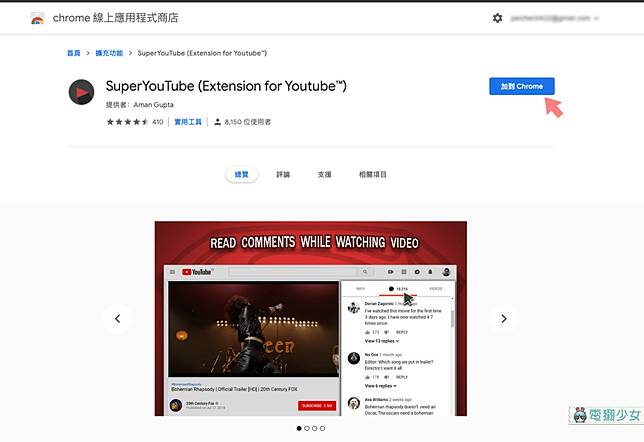The height and width of the screenshot is (442, 644).
Task: Select the first carousel dot indicator
Action: 299,428
